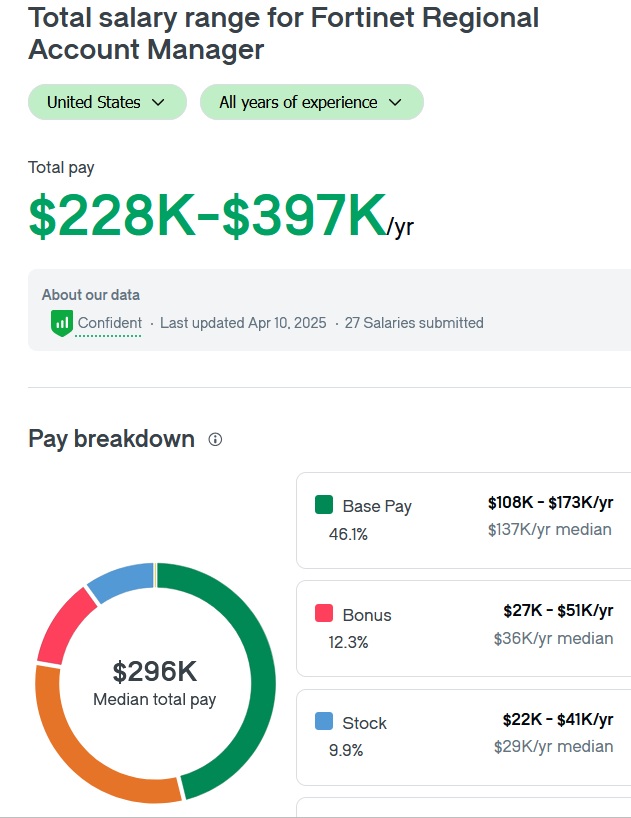Viewport: 631px width, 818px height.
Task: Click the underlined Confident label
Action: pos(109,323)
